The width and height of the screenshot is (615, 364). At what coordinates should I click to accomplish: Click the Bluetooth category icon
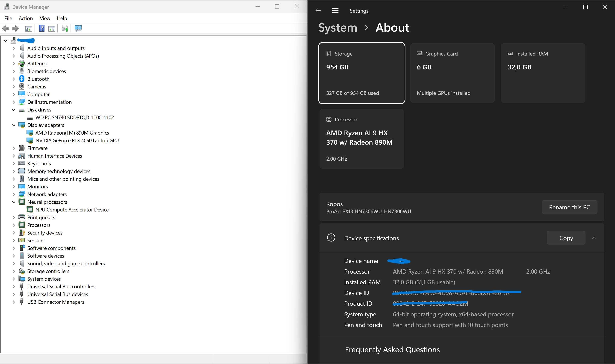[22, 79]
